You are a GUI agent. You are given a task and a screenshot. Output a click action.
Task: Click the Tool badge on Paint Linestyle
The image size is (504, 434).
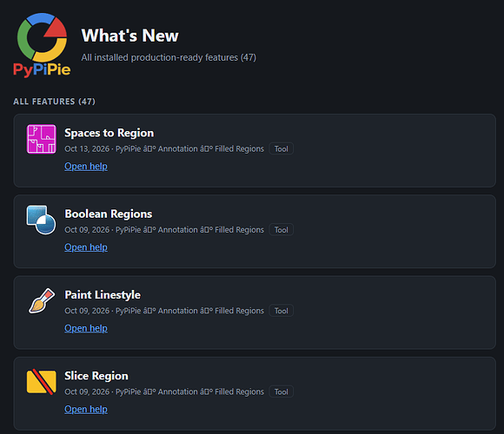tap(282, 311)
